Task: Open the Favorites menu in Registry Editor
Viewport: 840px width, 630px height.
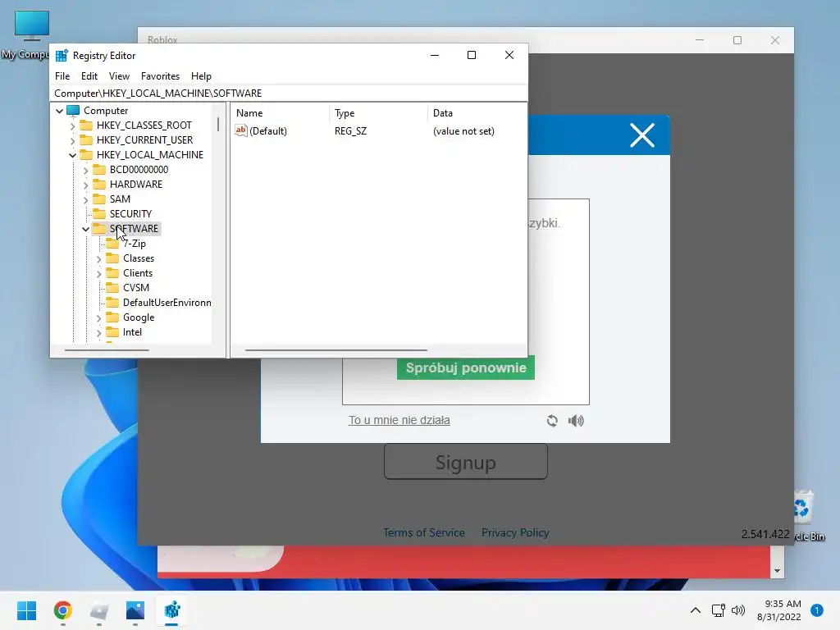Action: point(160,76)
